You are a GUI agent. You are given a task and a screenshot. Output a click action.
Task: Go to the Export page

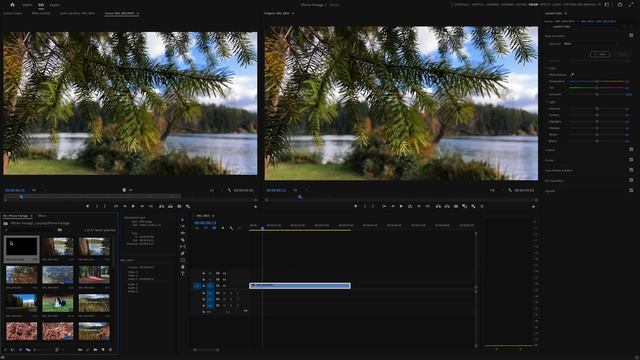tap(54, 5)
